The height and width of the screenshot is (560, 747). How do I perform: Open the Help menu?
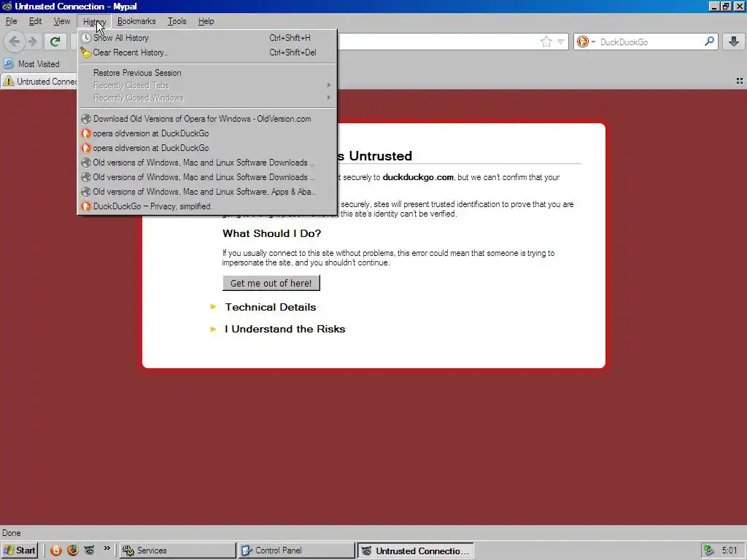point(206,21)
